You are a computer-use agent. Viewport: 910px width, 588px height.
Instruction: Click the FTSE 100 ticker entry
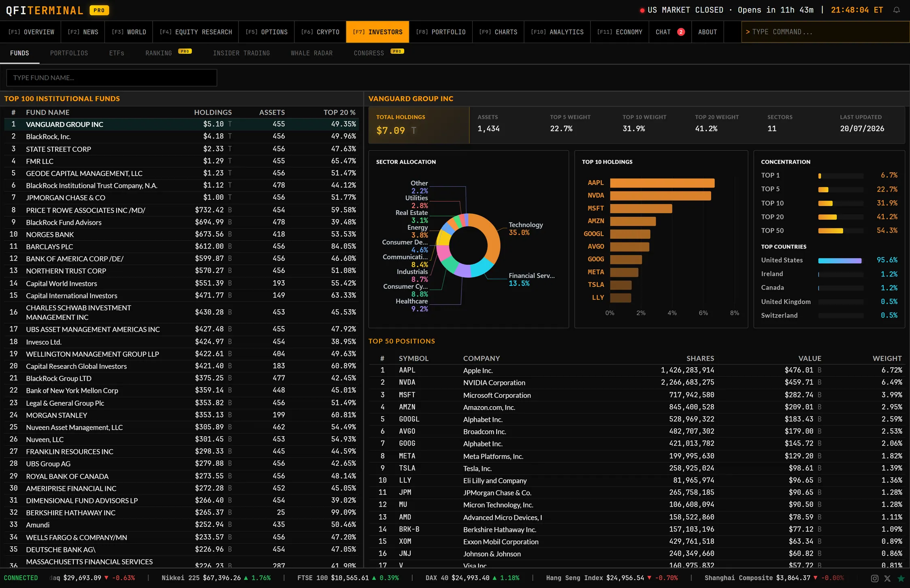(x=348, y=578)
